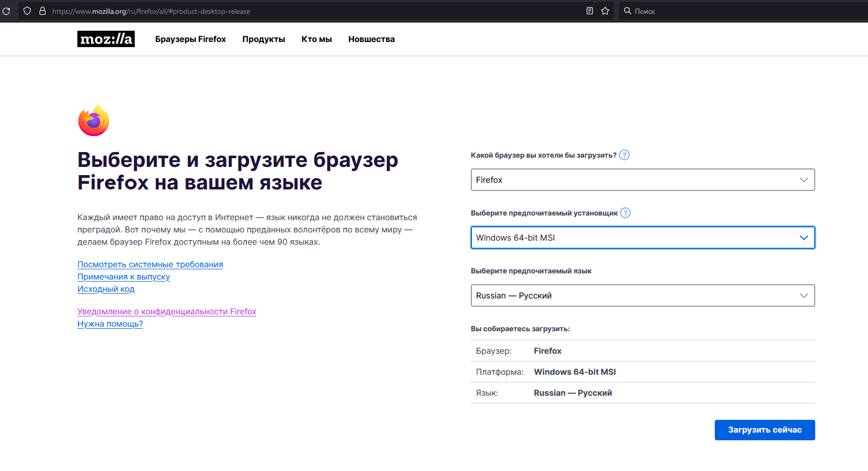Click the Mozilla logo
868x471 pixels.
(x=106, y=39)
